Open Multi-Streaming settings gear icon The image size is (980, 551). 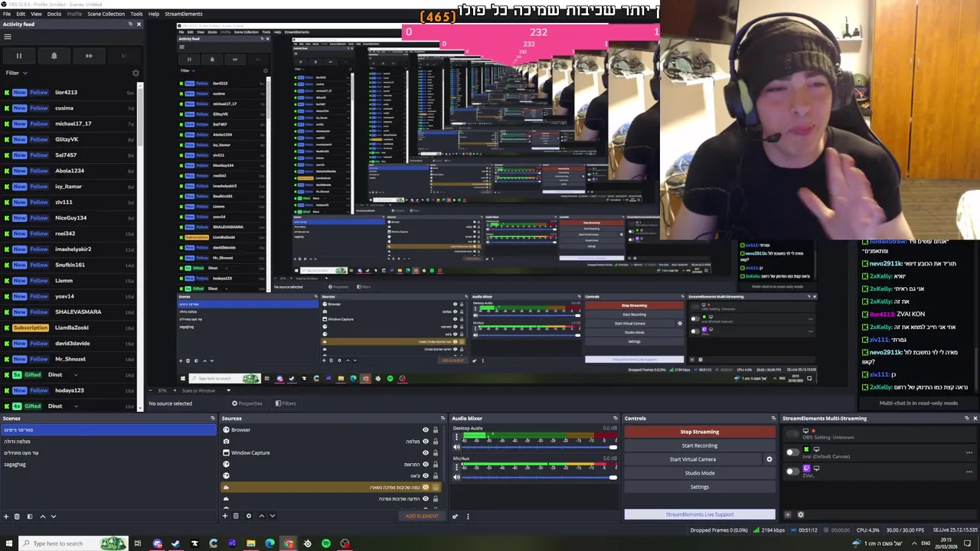(801, 515)
